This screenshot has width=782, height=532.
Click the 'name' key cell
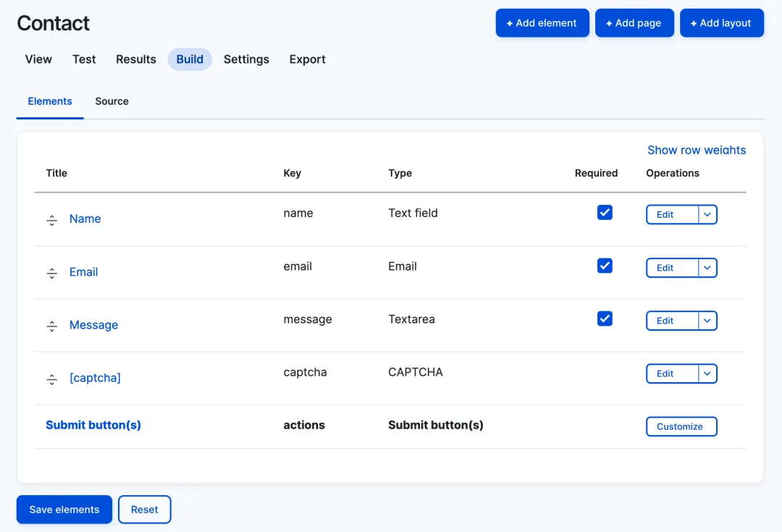coord(298,214)
